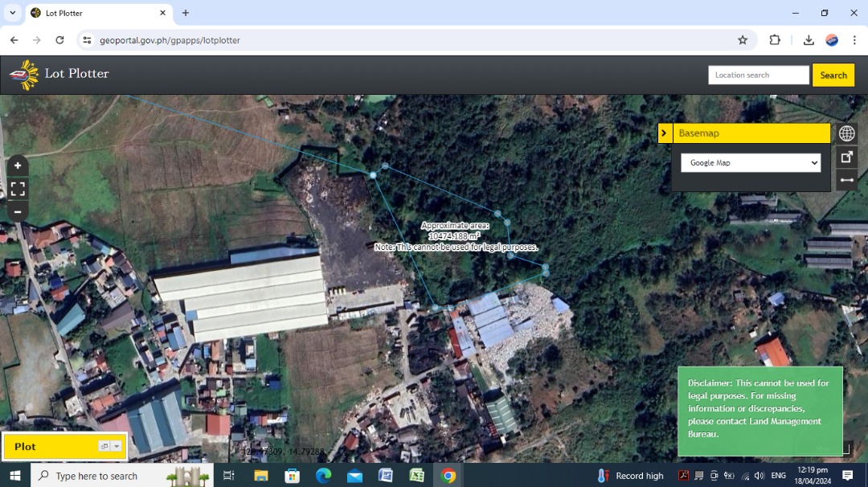This screenshot has height=487, width=868.
Task: Open a new browser tab
Action: 186,13
